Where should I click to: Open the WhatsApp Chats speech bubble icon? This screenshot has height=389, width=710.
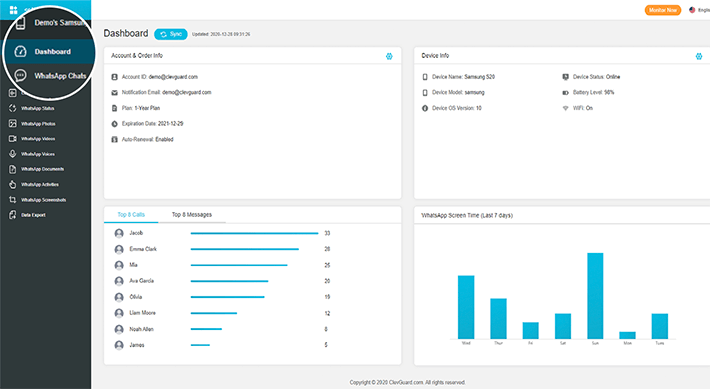(x=20, y=76)
